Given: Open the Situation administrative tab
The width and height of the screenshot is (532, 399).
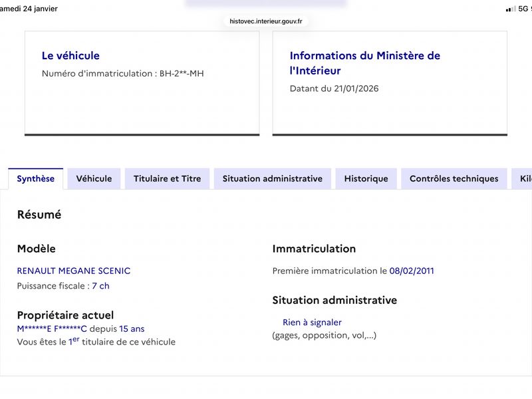Looking at the screenshot, I should pyautogui.click(x=273, y=179).
